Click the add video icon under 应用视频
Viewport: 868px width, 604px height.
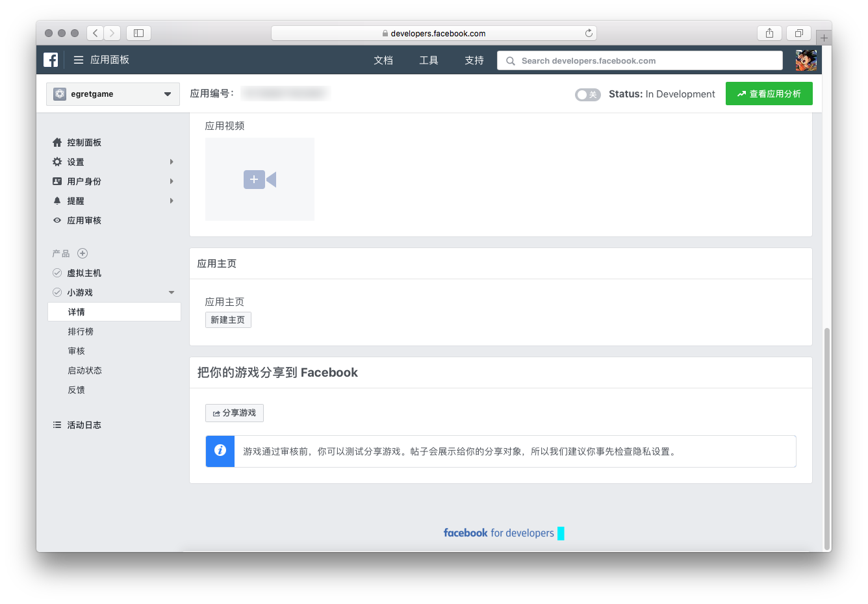(x=260, y=179)
